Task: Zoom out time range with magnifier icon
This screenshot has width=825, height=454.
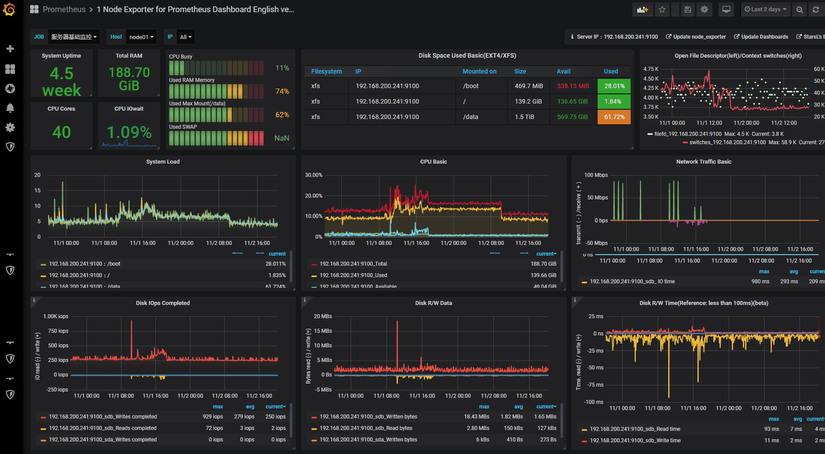Action: (800, 9)
